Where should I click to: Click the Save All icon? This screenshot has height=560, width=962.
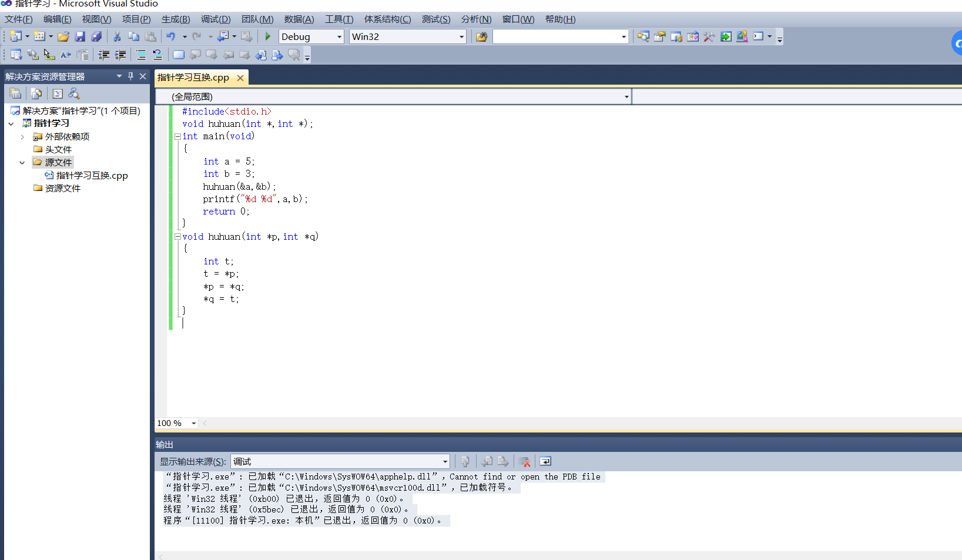click(96, 36)
